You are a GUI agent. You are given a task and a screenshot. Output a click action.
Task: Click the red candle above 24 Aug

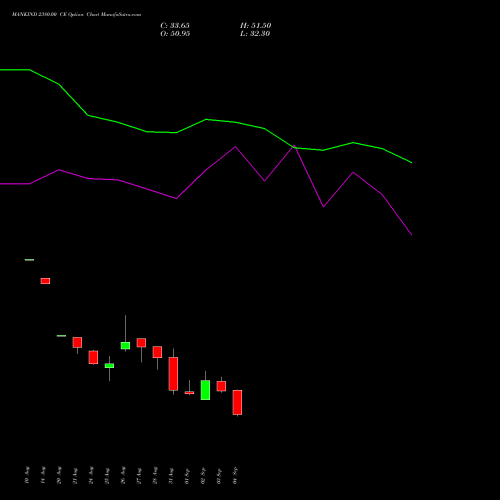pyautogui.click(x=93, y=357)
